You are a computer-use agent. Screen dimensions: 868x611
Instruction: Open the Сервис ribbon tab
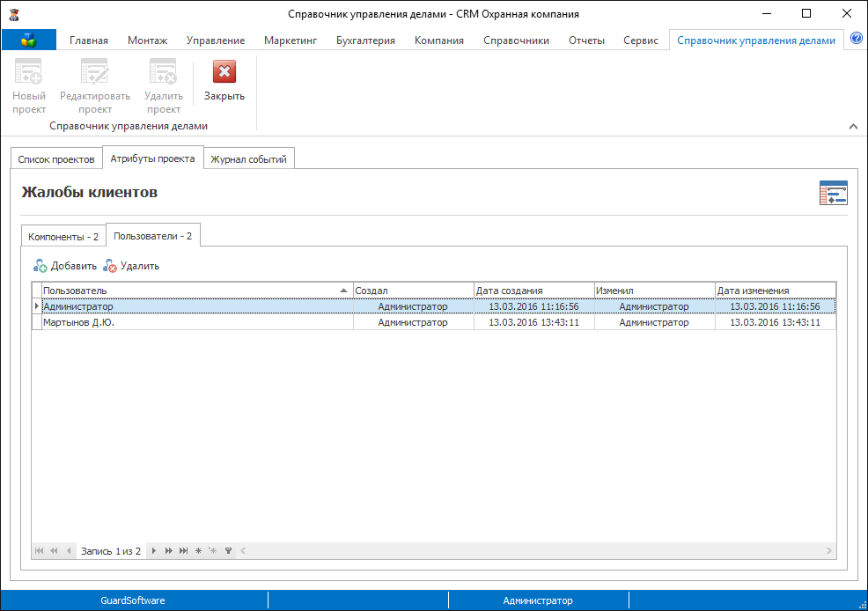tap(641, 40)
